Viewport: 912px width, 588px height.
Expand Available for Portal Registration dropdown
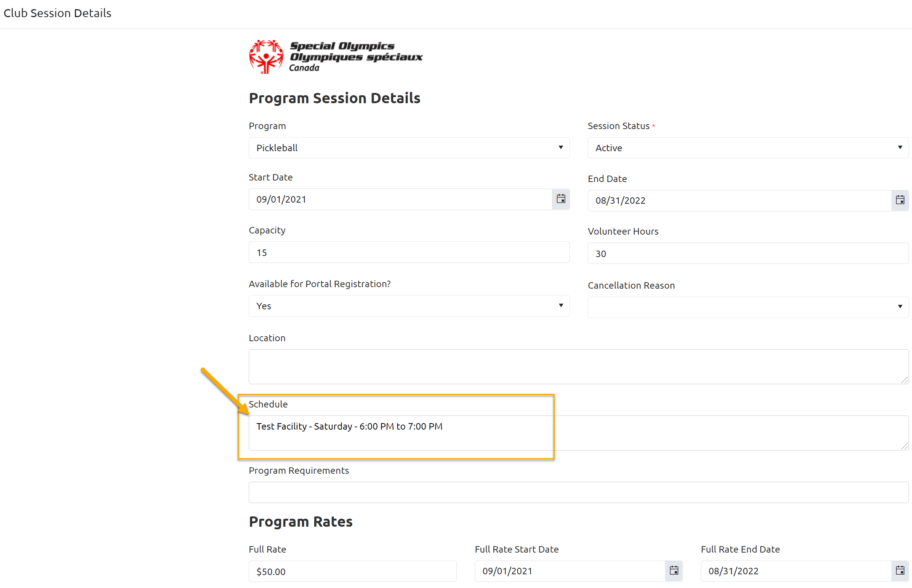[409, 306]
